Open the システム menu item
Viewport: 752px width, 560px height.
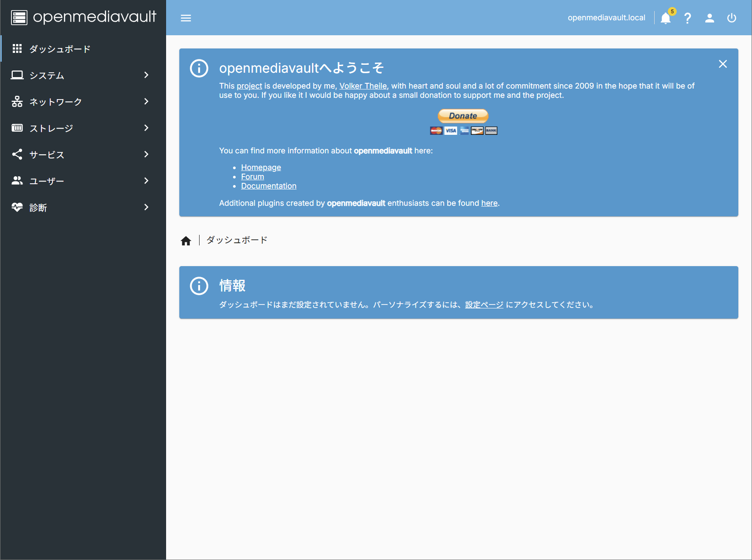pos(83,75)
